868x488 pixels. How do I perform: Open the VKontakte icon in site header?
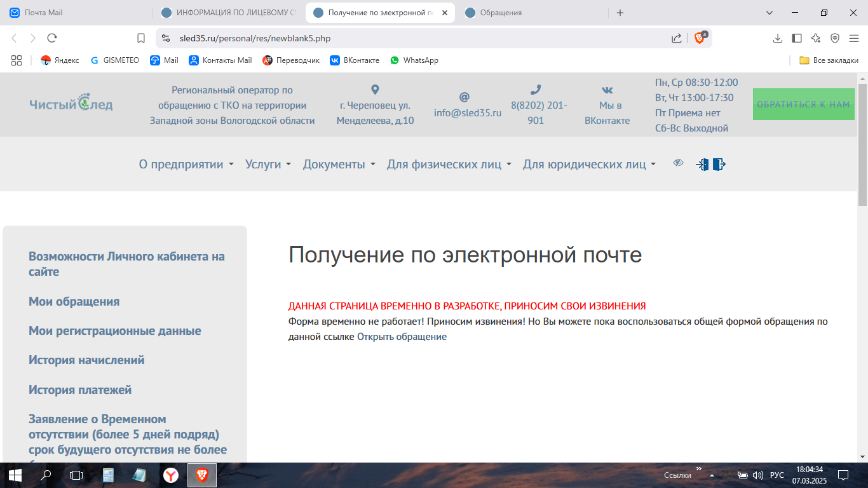607,90
